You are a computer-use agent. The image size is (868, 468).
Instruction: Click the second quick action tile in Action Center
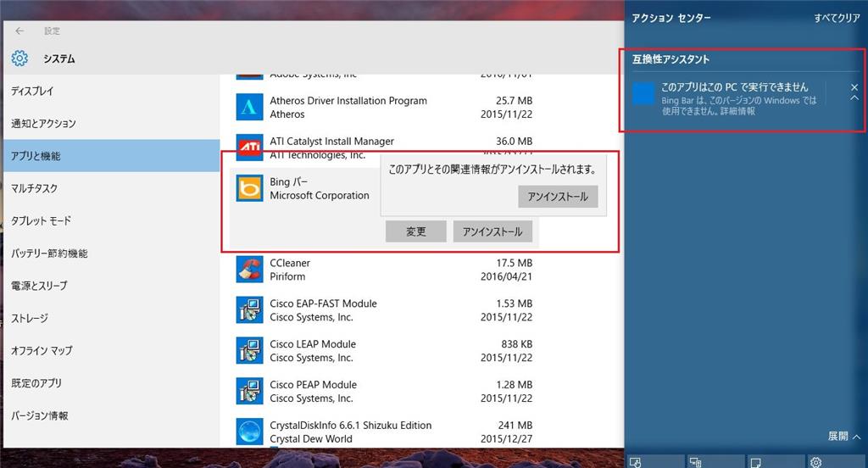point(715,462)
